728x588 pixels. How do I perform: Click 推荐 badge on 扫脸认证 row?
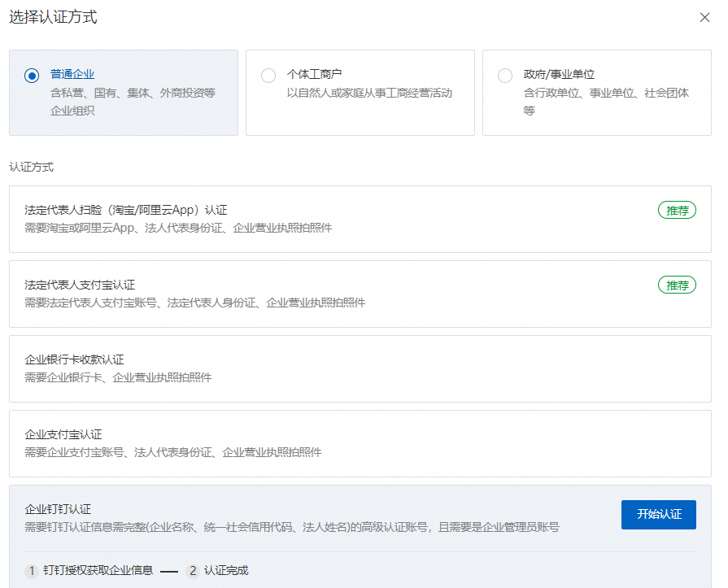(677, 210)
